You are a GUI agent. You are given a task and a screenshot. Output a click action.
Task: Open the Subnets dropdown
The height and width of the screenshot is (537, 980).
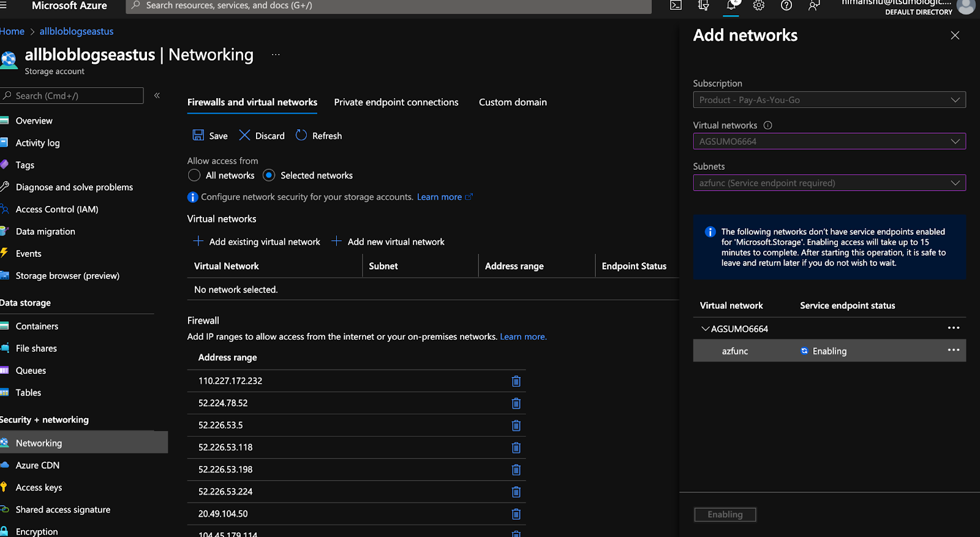829,183
